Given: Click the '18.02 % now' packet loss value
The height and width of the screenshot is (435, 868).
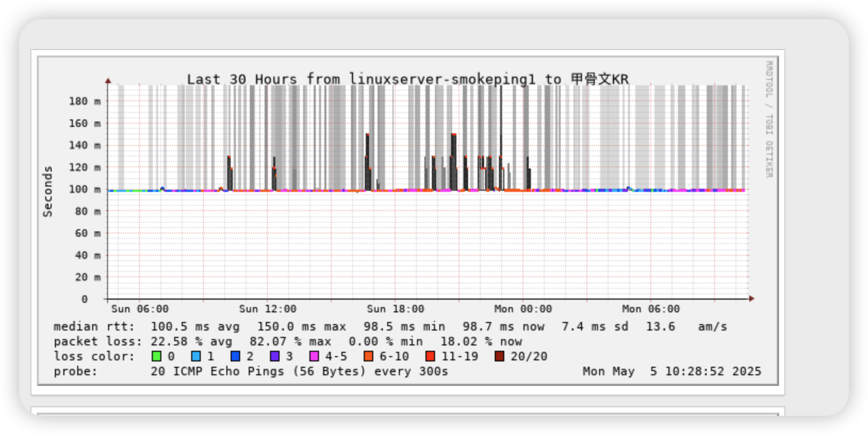Looking at the screenshot, I should point(481,342).
